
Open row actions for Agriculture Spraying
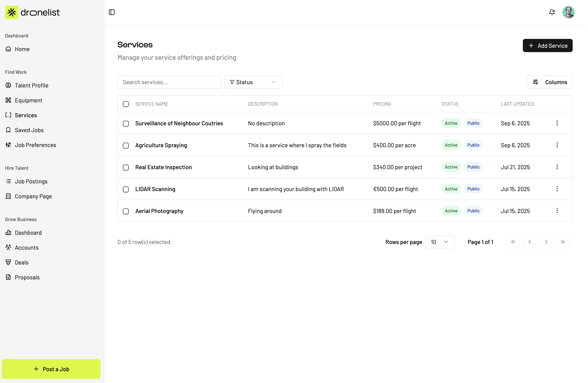click(x=557, y=145)
